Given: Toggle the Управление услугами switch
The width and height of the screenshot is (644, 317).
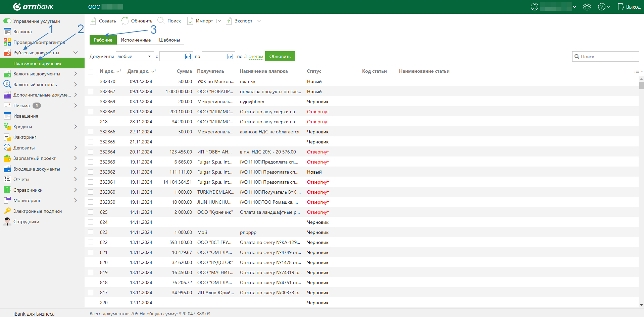Looking at the screenshot, I should click(7, 21).
